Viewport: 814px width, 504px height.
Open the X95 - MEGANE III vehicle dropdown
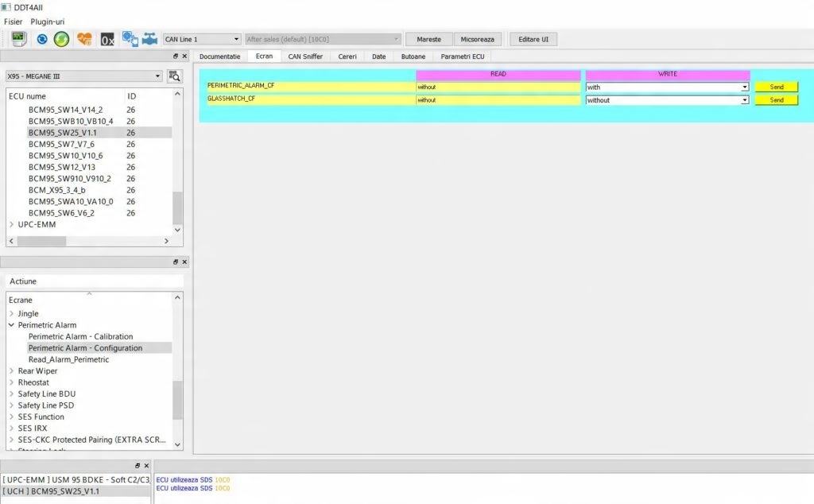[x=83, y=76]
